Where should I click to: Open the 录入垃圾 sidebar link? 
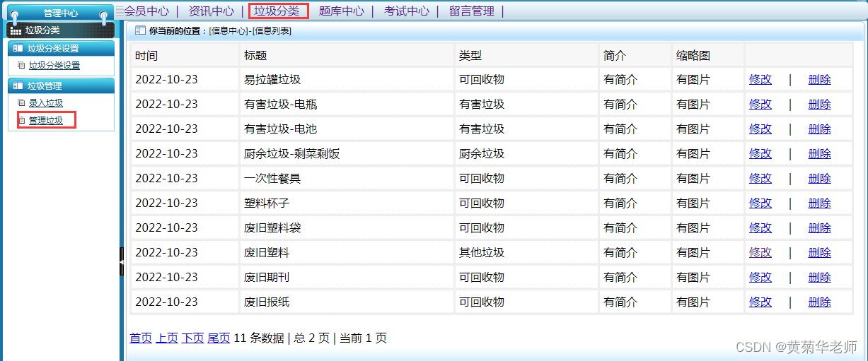pyautogui.click(x=46, y=103)
